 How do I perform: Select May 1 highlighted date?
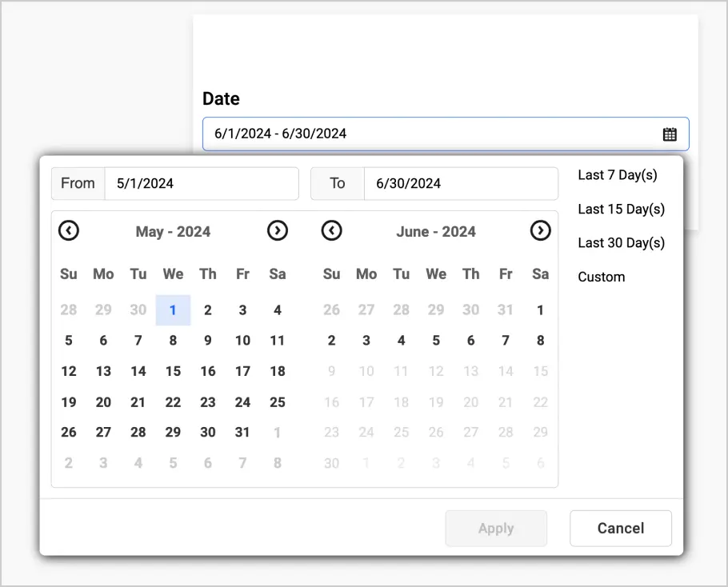point(173,310)
